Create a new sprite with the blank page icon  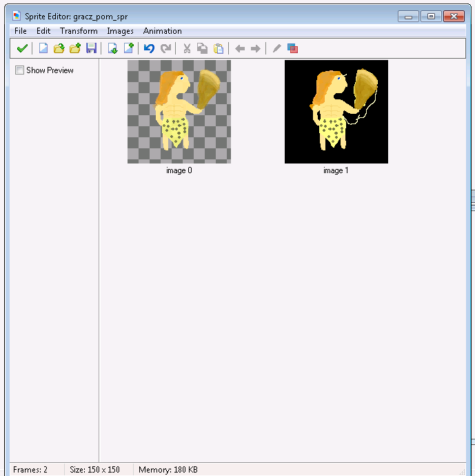click(x=43, y=48)
